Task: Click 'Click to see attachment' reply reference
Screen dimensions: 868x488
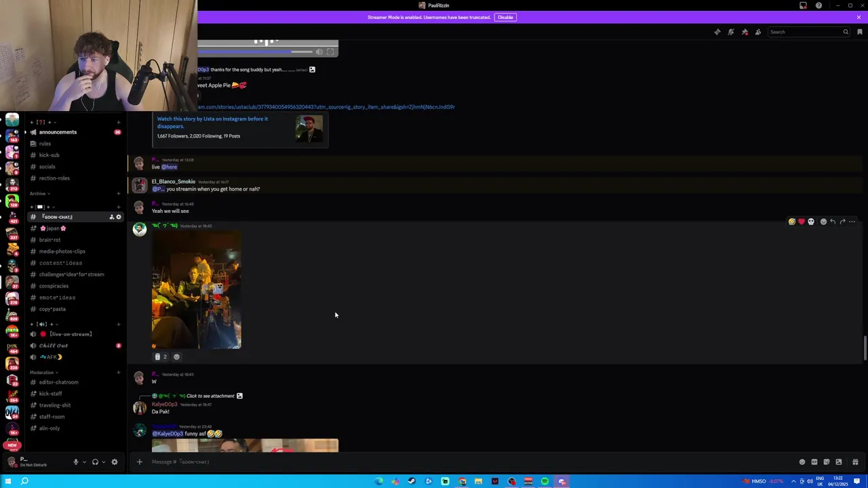Action: pos(210,396)
